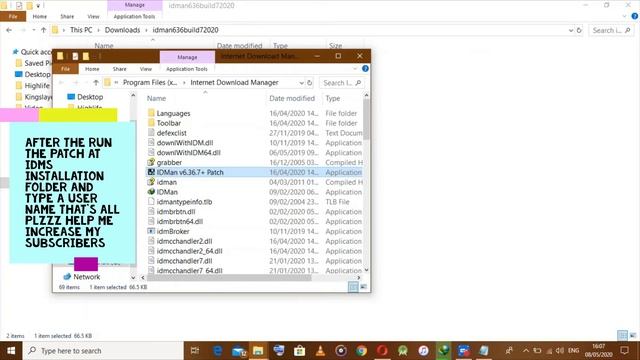
Task: Click the idmBroker file icon
Action: coord(151,231)
